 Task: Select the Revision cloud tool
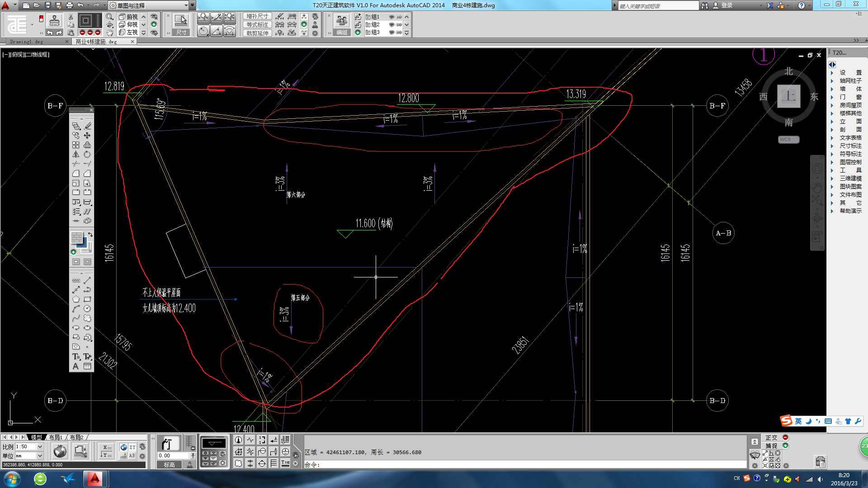pyautogui.click(x=87, y=318)
